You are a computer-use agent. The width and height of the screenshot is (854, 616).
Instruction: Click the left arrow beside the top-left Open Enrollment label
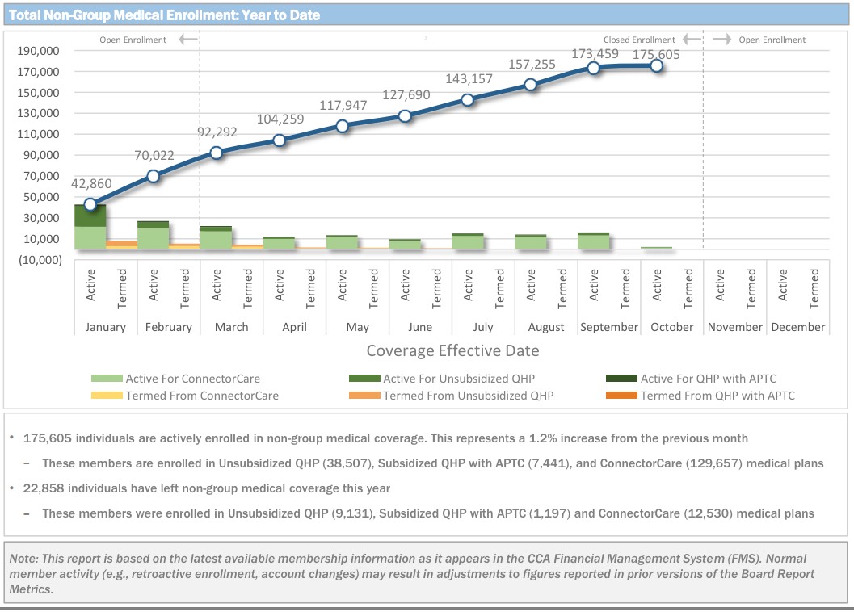(x=187, y=40)
